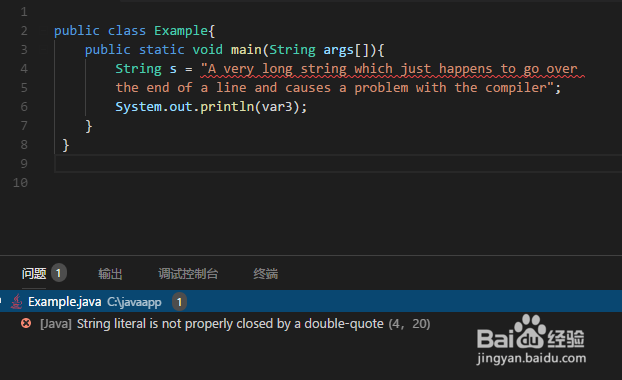Click the problem count badge next to 问题
The image size is (622, 380).
(59, 273)
